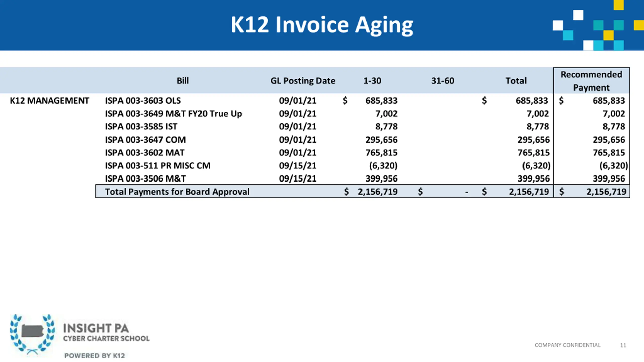
Task: Click 685,833 in the 1-30 column
Action: [x=382, y=101]
